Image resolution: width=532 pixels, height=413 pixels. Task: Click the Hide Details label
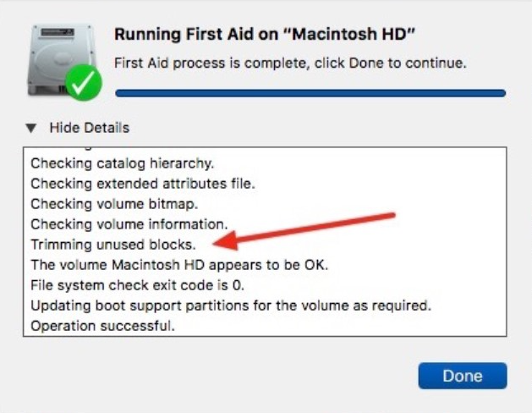click(89, 128)
